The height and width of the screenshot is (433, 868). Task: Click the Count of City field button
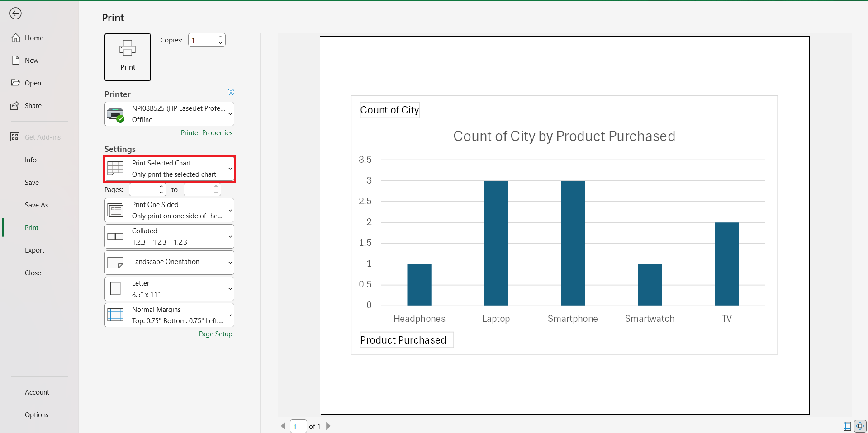pyautogui.click(x=389, y=110)
